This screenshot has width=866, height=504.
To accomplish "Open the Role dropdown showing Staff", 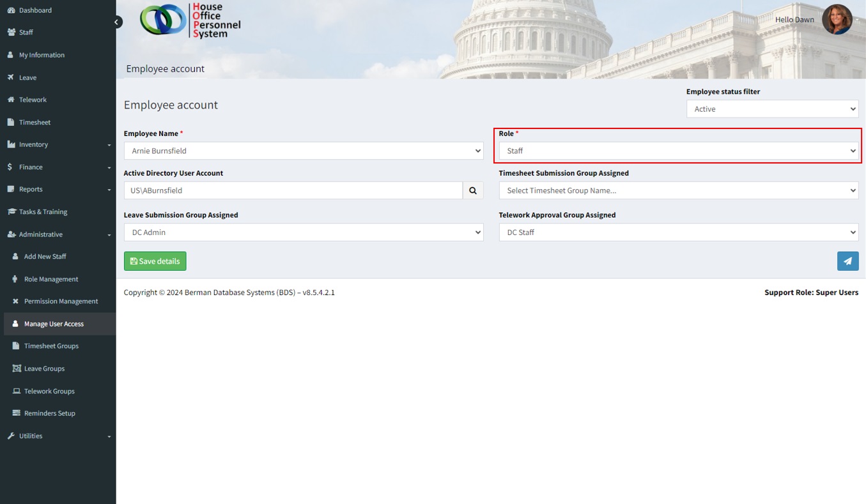I will click(678, 151).
